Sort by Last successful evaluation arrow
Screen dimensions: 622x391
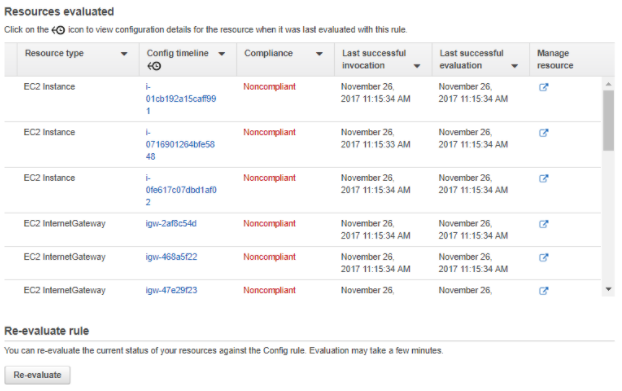514,66
